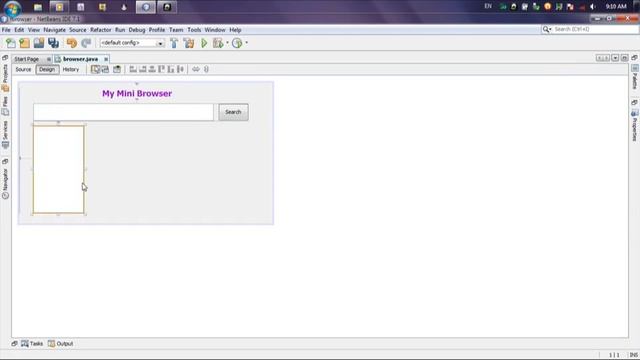
Task: Toggle vertical resizability of the component
Action: 206,69
